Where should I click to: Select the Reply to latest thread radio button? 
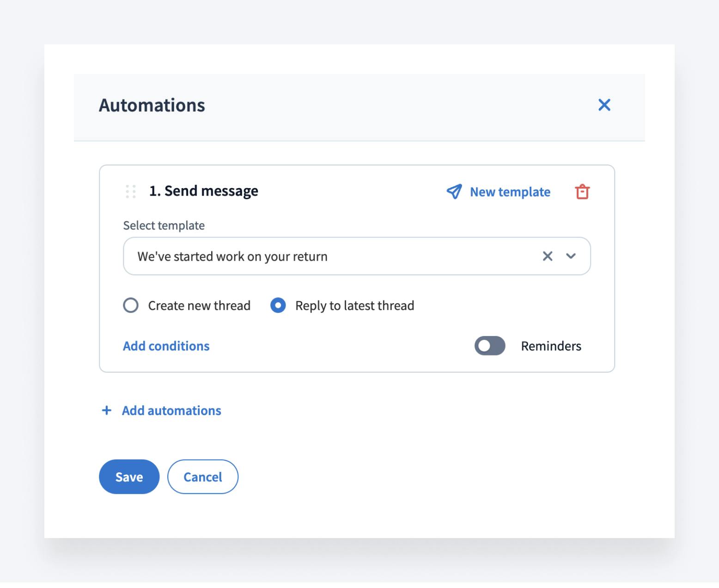point(278,306)
